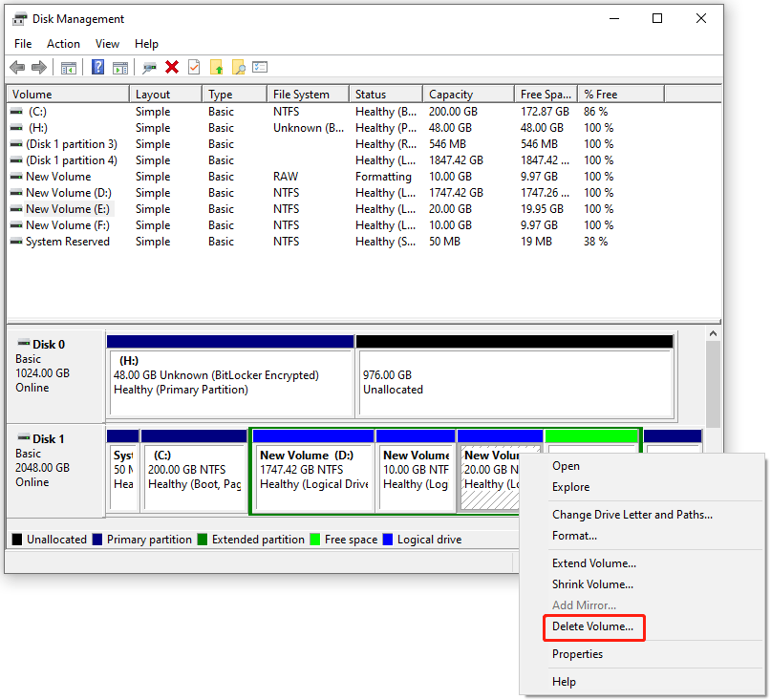The height and width of the screenshot is (700, 771).
Task: Choose Shrink Volume... in context menu
Action: (592, 584)
